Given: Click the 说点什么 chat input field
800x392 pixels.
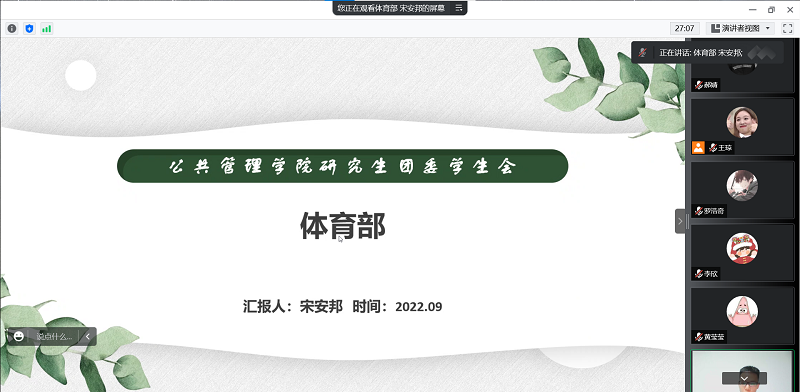Looking at the screenshot, I should [x=54, y=336].
